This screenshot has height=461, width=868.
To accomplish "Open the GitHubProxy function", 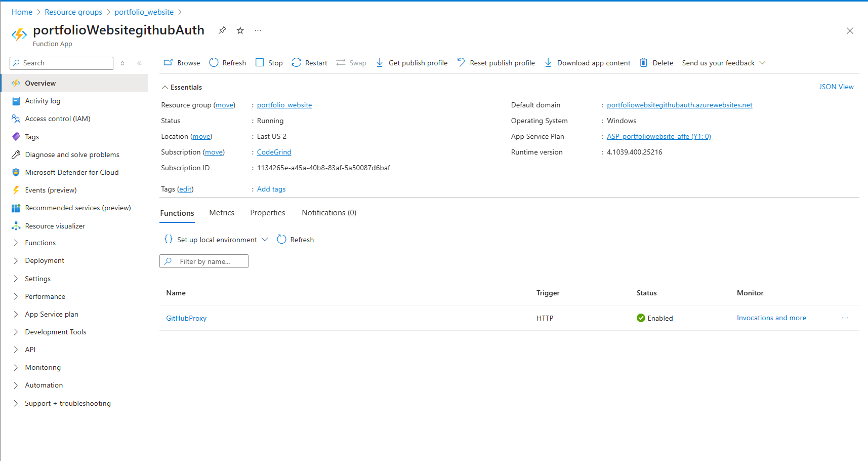I will point(186,318).
